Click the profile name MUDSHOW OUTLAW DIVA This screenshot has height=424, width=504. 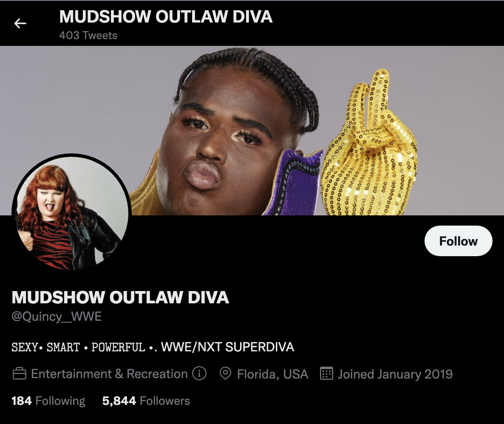coord(120,297)
